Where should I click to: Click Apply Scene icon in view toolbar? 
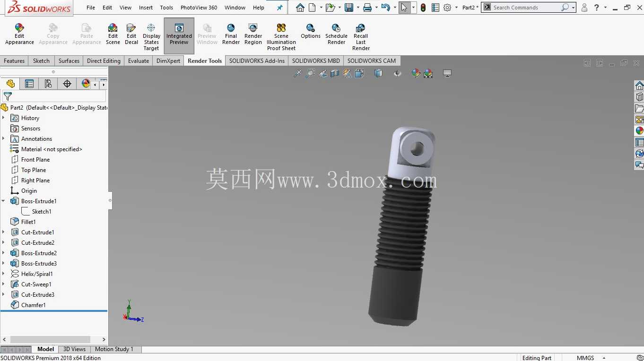[x=428, y=73]
